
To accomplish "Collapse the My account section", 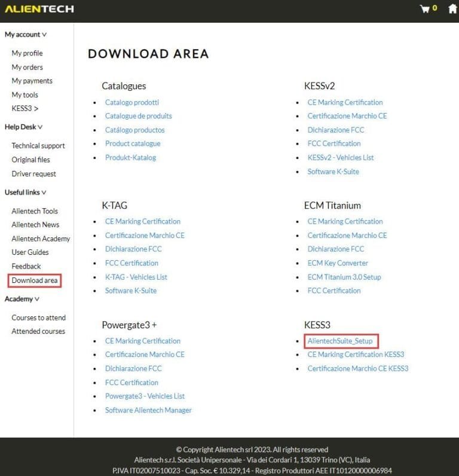I will 26,35.
